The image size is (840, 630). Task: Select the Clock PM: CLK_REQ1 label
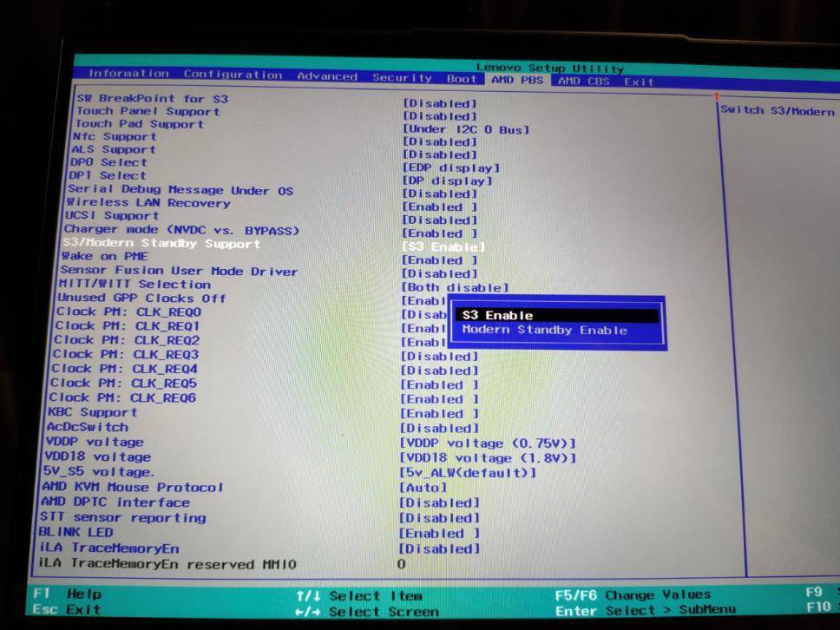tap(127, 325)
